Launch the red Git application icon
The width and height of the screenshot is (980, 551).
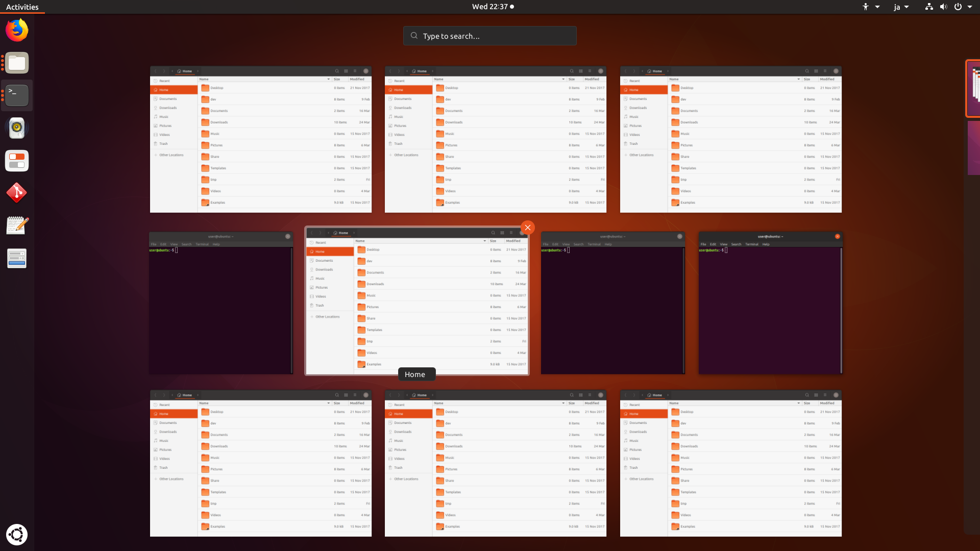[x=17, y=193]
